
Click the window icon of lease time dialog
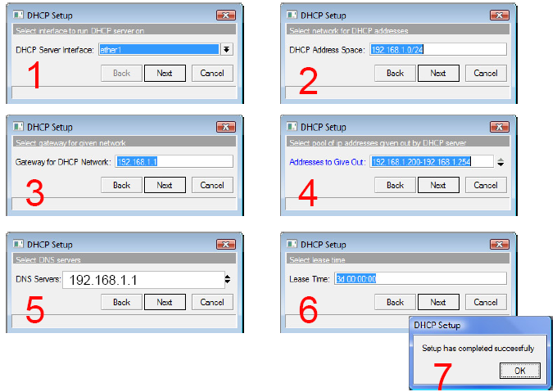point(292,244)
